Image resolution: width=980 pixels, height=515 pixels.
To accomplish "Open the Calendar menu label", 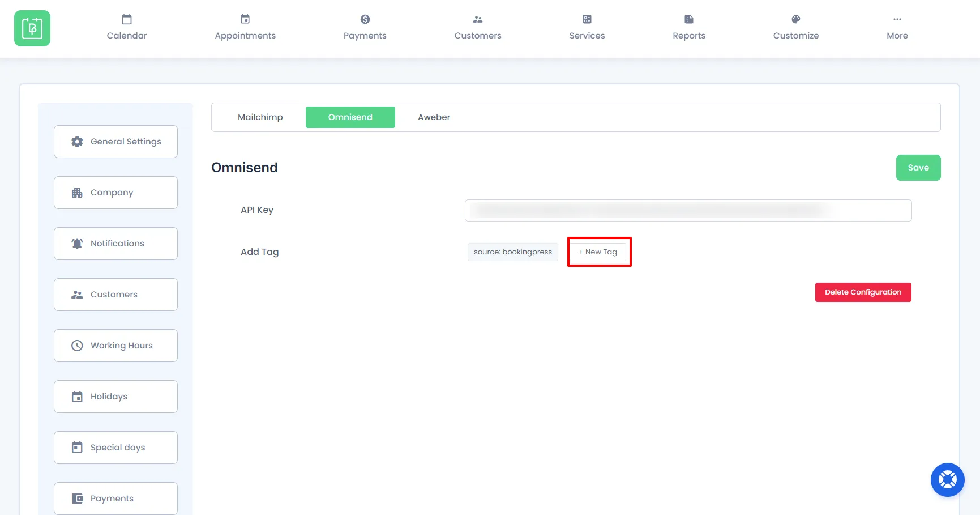I will coord(127,36).
